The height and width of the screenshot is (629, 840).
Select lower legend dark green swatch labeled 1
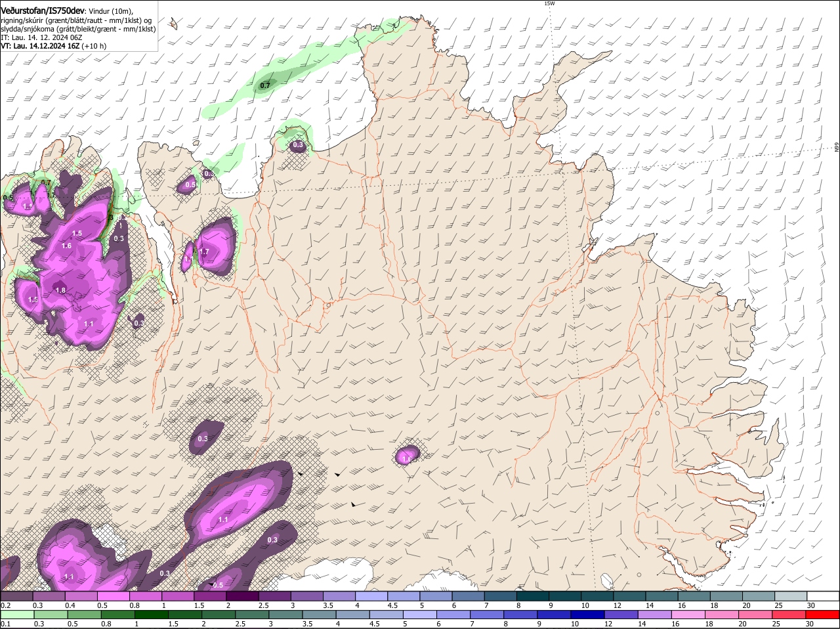click(152, 615)
